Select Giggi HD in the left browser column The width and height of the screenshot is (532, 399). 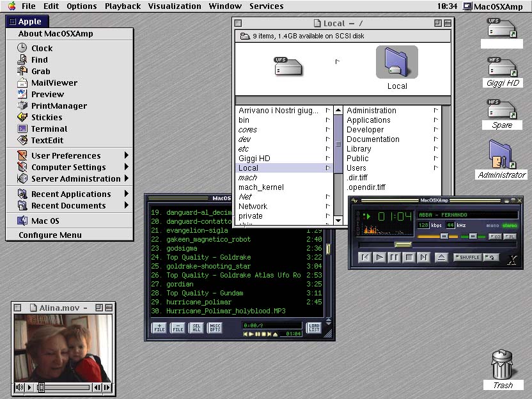[285, 159]
